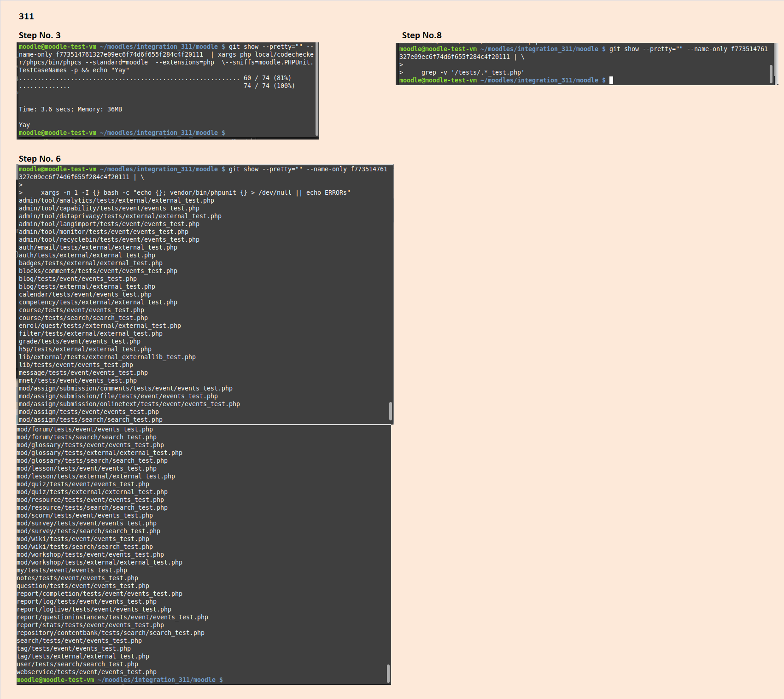This screenshot has width=784, height=699.
Task: Select mod/workshop/tests/external/external_test.php
Action: [99, 563]
